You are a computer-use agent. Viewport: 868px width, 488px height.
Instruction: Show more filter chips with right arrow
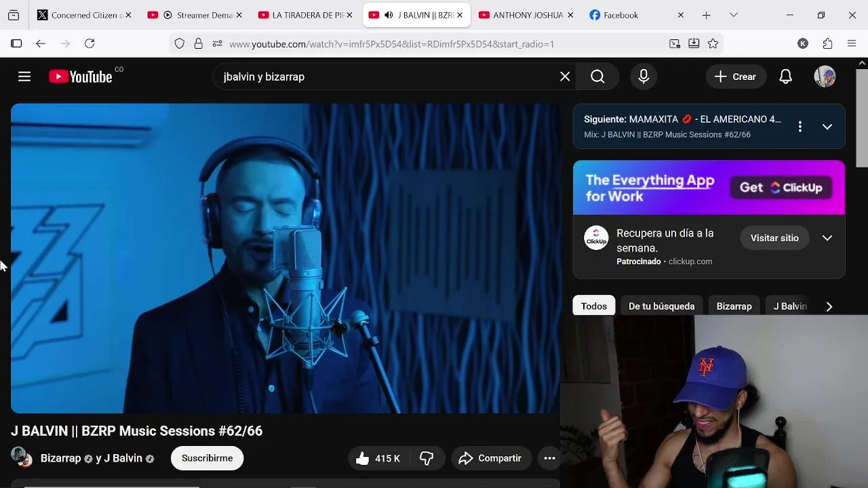click(829, 306)
